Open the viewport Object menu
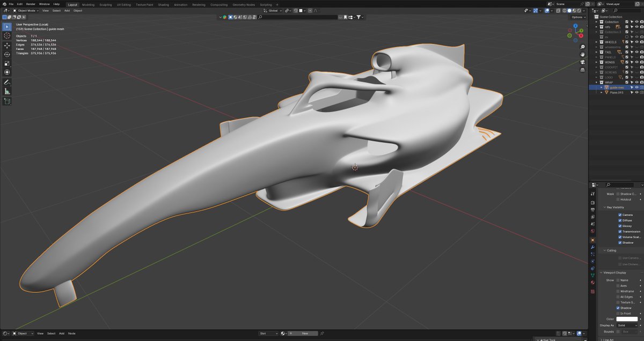Image resolution: width=644 pixels, height=341 pixels. click(78, 10)
